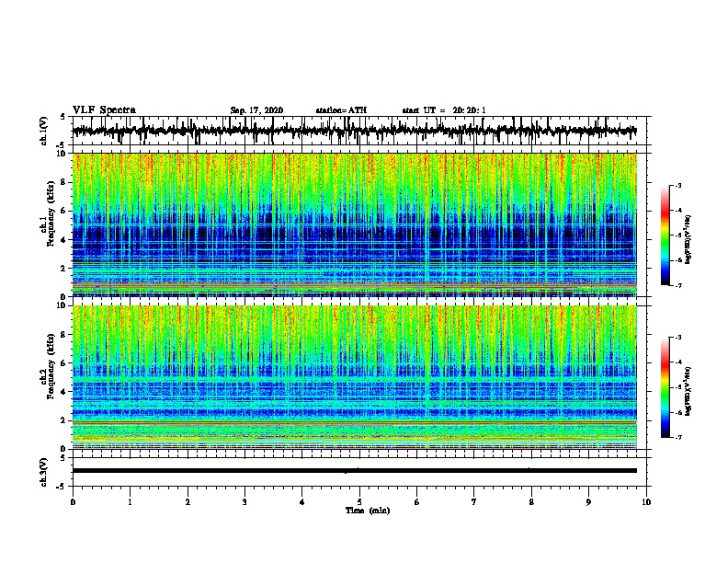The image size is (728, 563).
Task: Click the "Time (min)" axis label
Action: coord(368,511)
